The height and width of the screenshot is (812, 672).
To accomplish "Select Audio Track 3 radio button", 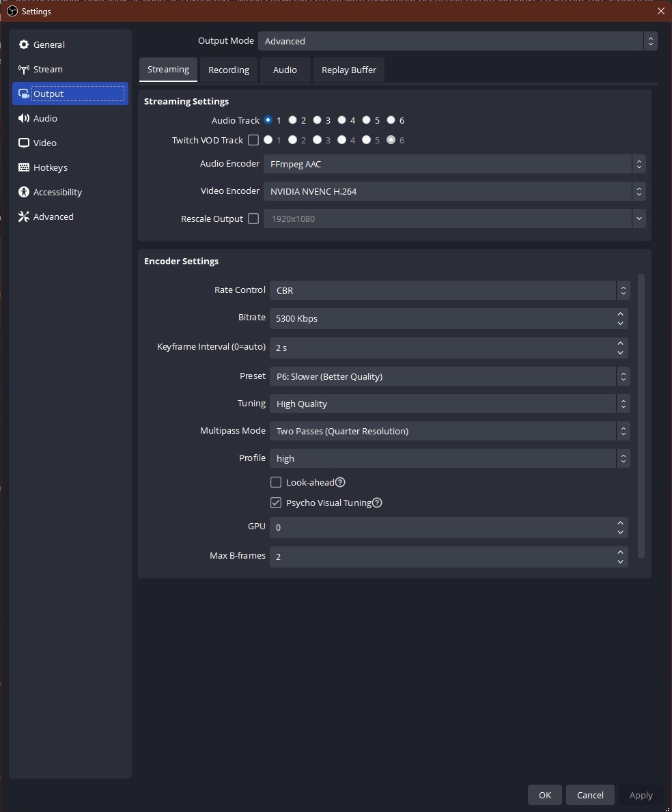I will click(x=318, y=120).
